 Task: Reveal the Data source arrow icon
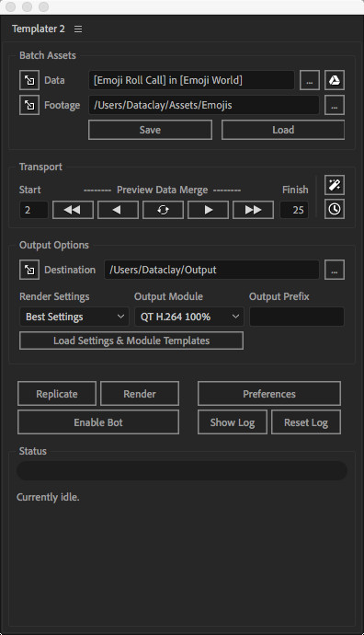tap(29, 80)
